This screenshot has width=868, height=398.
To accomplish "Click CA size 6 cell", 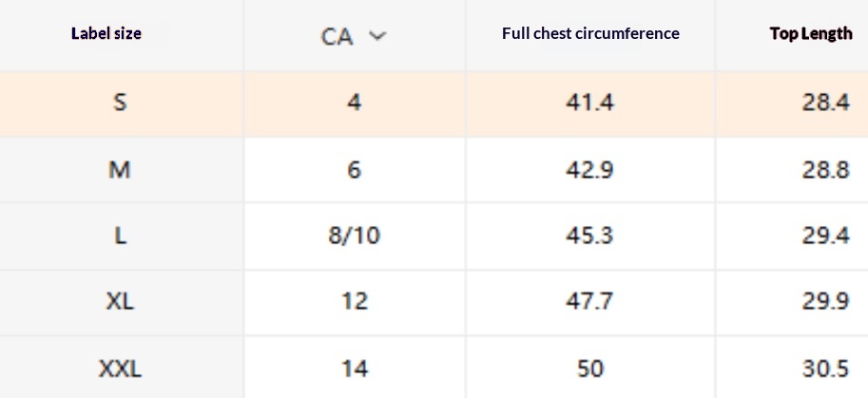I will (354, 170).
